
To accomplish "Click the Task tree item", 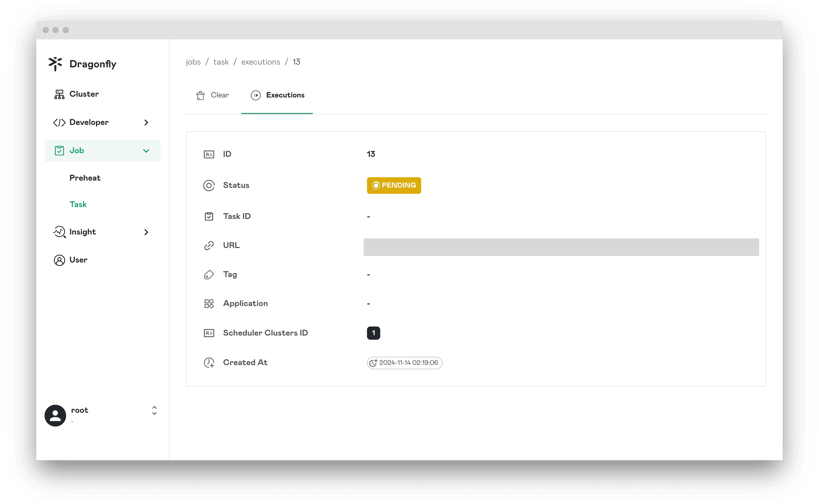I will pyautogui.click(x=78, y=204).
